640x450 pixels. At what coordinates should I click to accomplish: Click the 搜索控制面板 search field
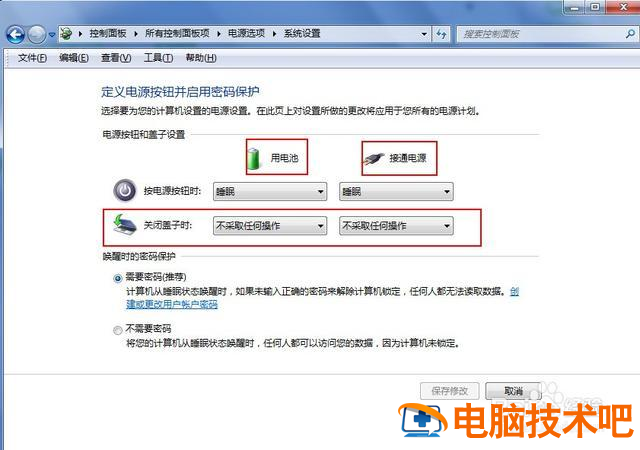[542, 34]
